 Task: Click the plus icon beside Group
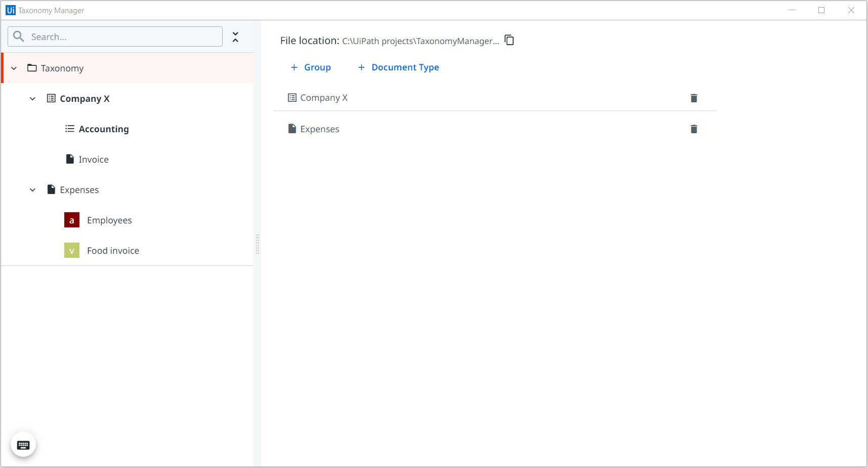pos(294,67)
